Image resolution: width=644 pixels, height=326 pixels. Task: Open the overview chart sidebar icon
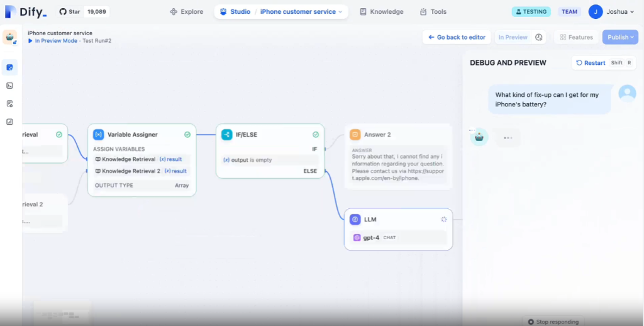9,121
